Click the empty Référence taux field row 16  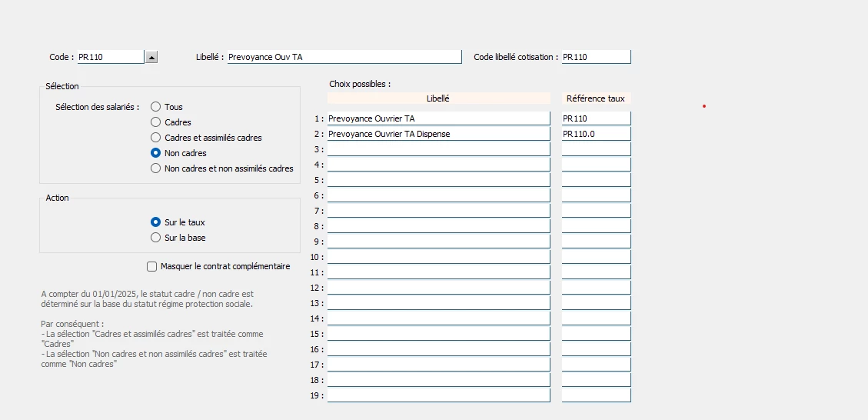click(596, 349)
